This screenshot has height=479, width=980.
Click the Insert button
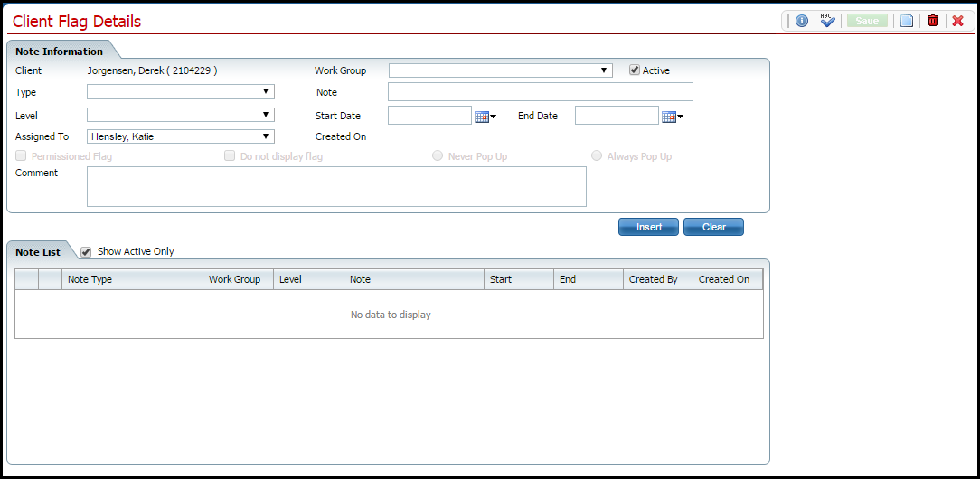(x=648, y=227)
